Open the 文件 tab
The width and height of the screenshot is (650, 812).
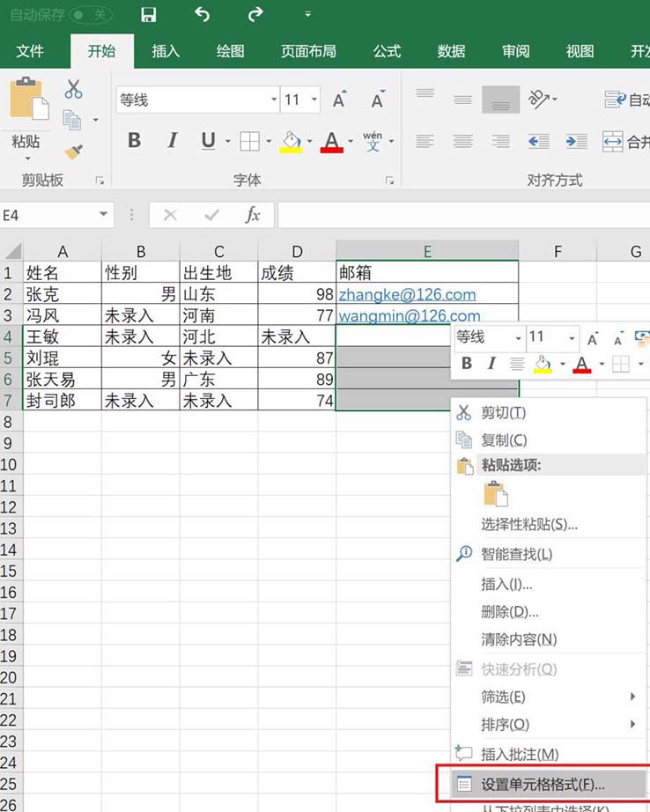point(30,51)
